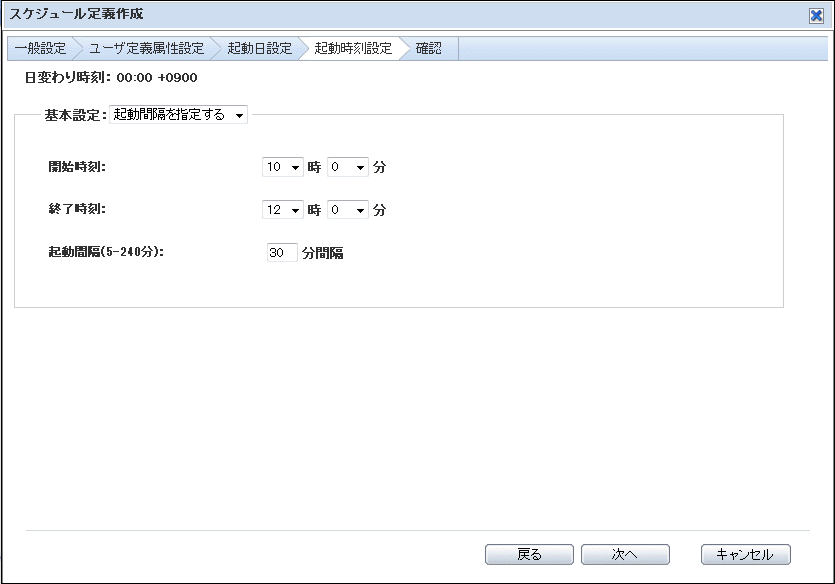Click the スケジュール定義作成 title text
835x584 pixels.
coord(76,14)
